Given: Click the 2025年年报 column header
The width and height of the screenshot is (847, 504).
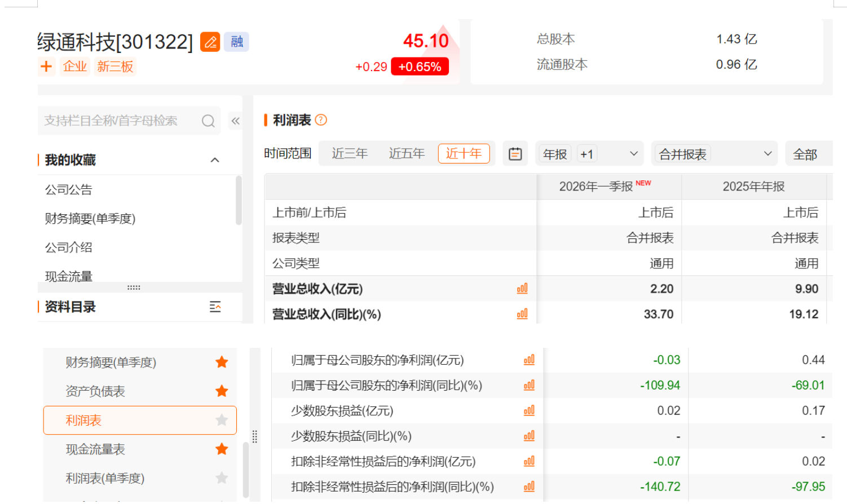Looking at the screenshot, I should [x=754, y=187].
